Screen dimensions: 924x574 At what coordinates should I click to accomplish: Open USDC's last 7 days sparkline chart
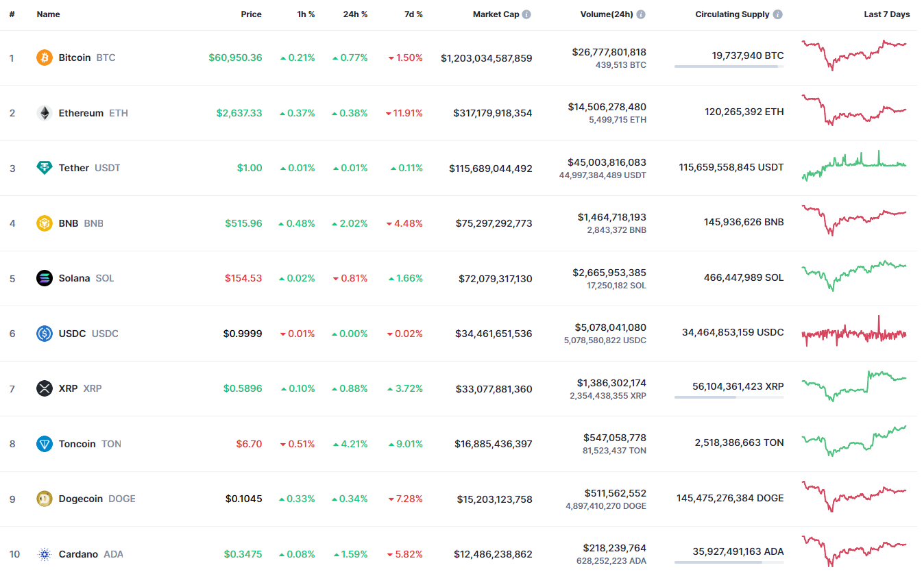(854, 332)
